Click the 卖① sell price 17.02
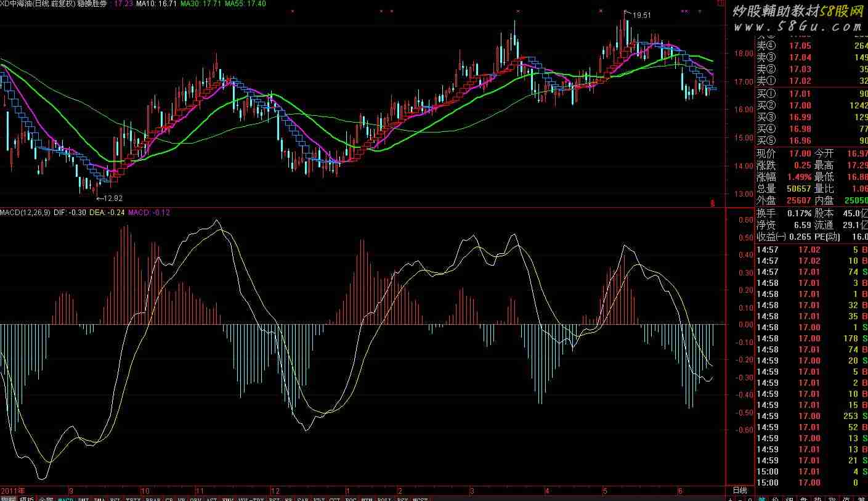Viewport: 868px width, 501px height. point(800,81)
